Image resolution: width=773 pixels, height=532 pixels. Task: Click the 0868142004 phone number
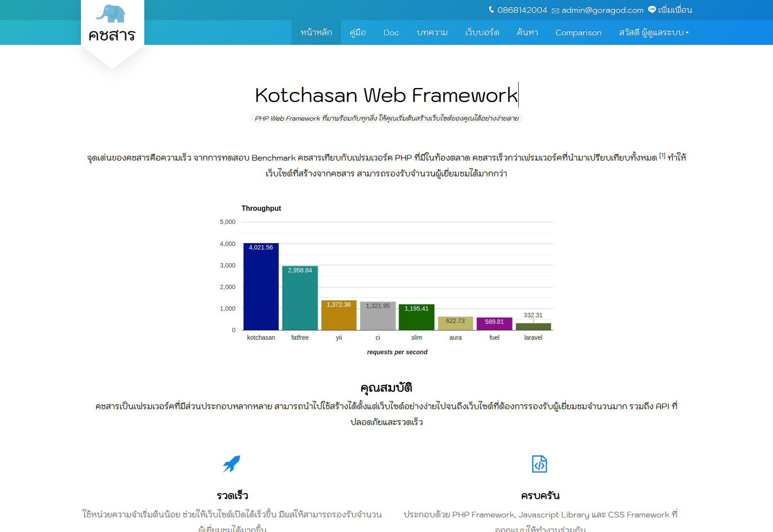(x=522, y=10)
